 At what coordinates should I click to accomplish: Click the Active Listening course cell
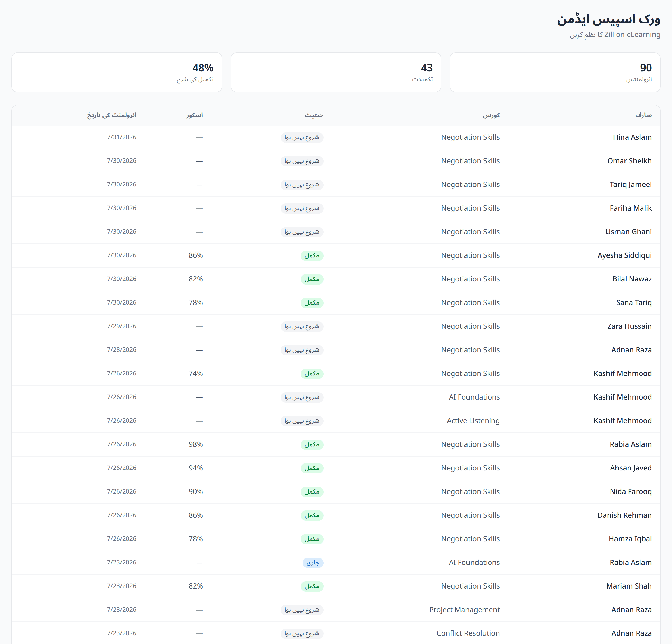[473, 421]
